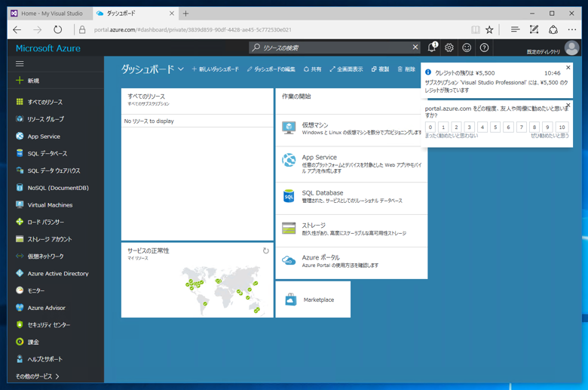
Task: Select rating 6 in survey
Action: point(509,127)
